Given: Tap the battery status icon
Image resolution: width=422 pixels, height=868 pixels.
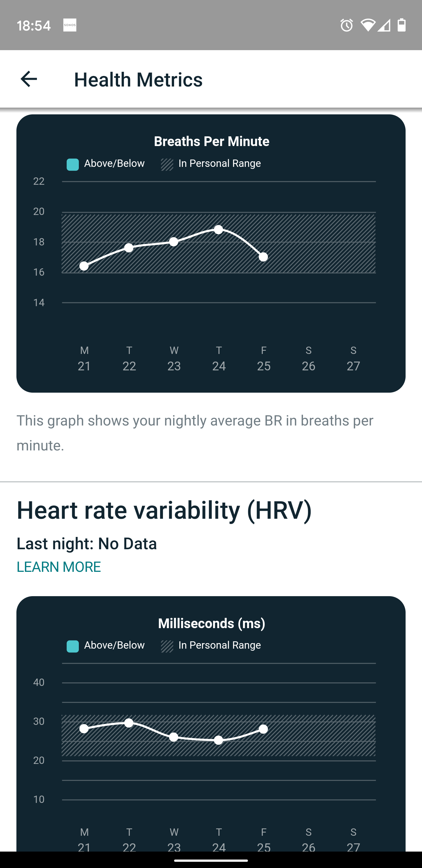Looking at the screenshot, I should pyautogui.click(x=401, y=25).
